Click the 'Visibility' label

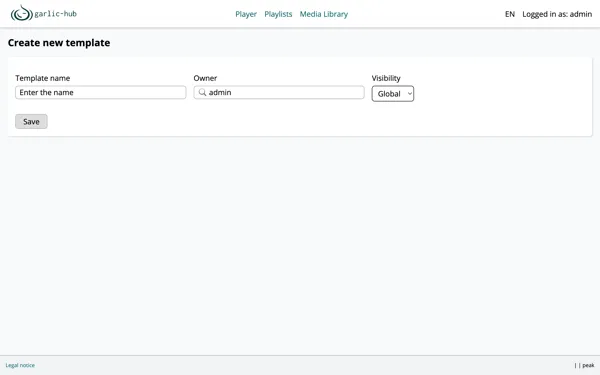click(386, 78)
